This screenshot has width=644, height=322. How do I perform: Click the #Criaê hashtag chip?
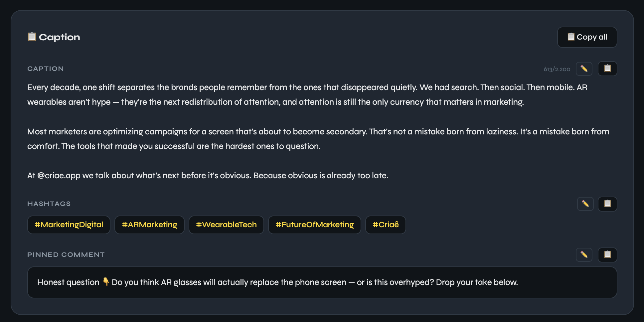pos(386,225)
